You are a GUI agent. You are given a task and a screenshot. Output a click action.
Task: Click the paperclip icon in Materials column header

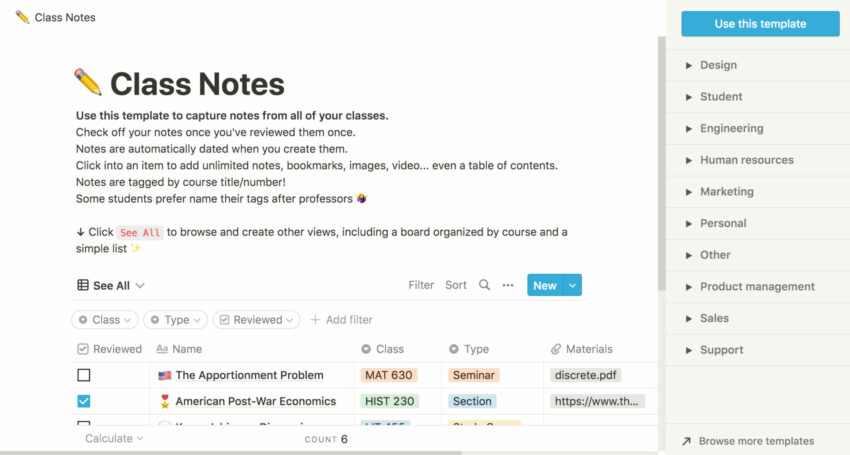coord(556,349)
